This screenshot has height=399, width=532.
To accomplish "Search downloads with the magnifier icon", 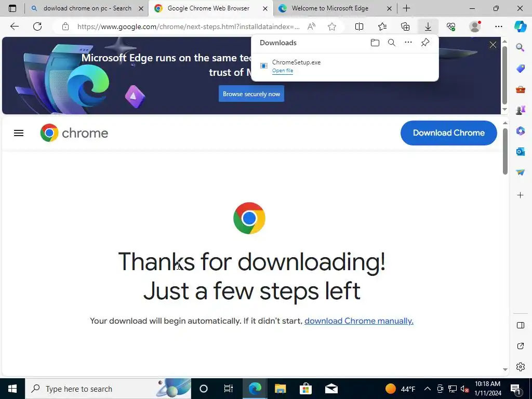I will point(392,43).
